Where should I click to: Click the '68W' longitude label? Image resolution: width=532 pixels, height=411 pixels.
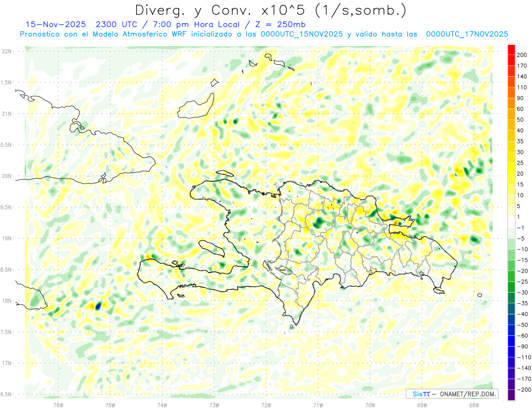click(x=474, y=405)
